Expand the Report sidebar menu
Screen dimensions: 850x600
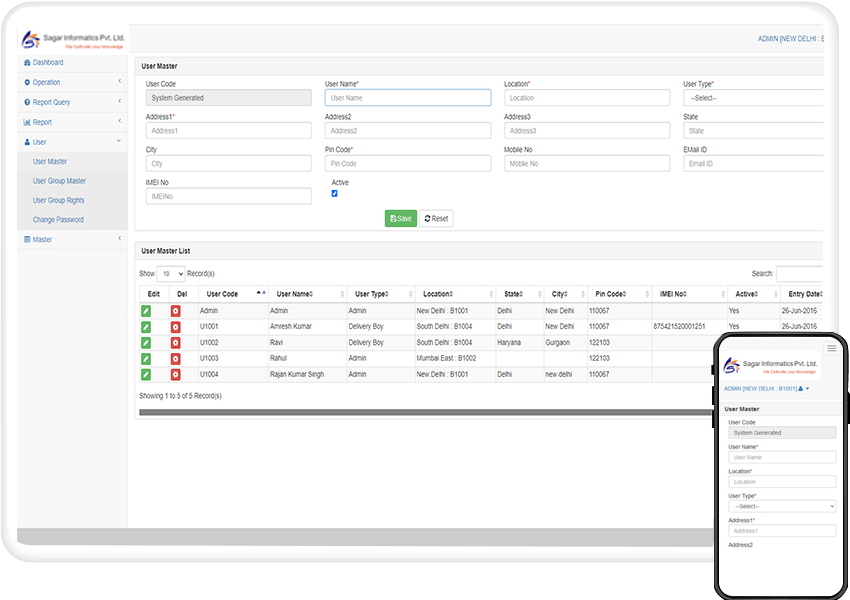tap(72, 122)
